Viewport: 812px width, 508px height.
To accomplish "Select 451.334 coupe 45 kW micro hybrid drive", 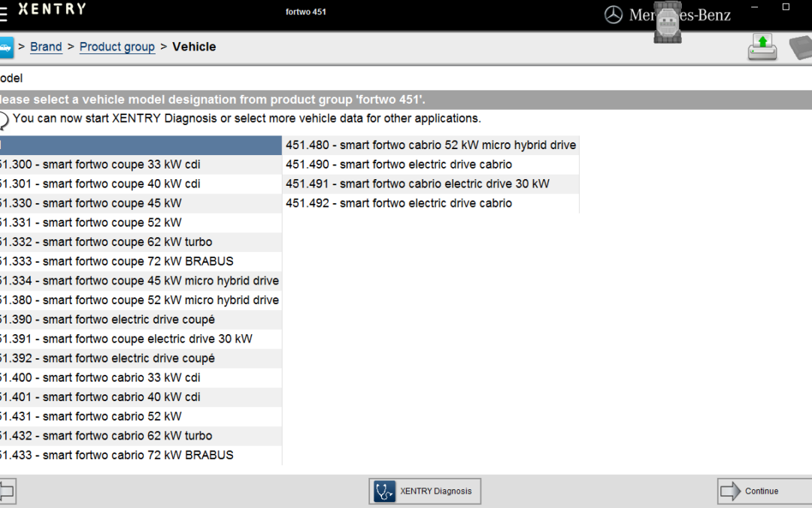I will pos(141,281).
